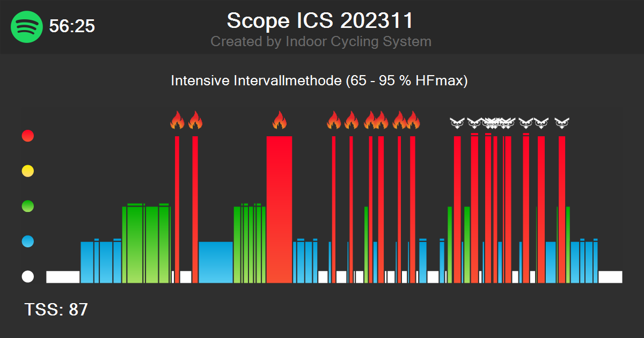
Task: Select the yellow zone color dot
Action: pos(27,171)
